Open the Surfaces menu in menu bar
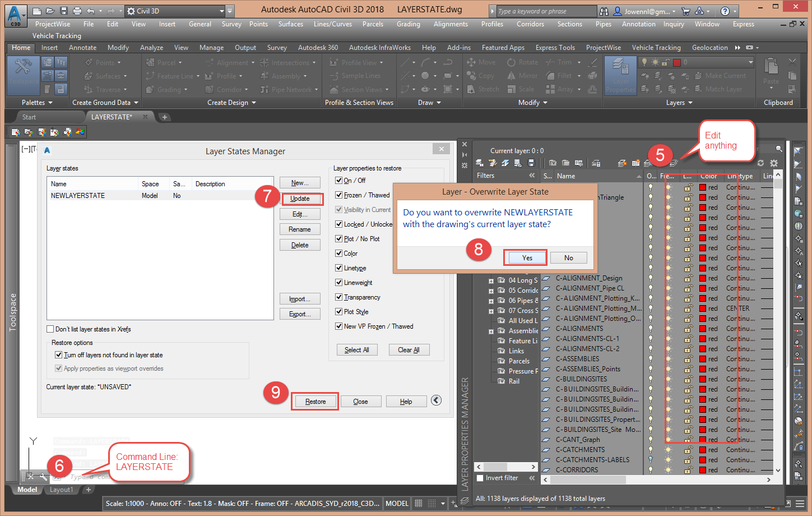 tap(291, 24)
